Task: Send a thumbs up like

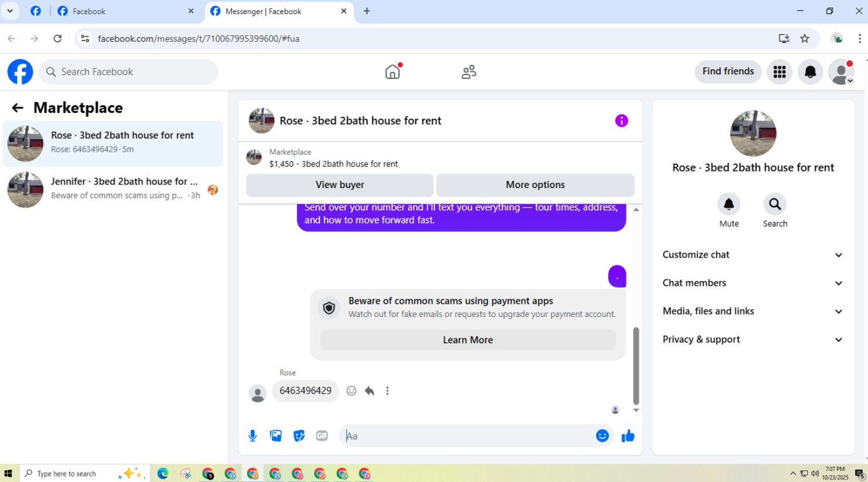Action: tap(628, 436)
